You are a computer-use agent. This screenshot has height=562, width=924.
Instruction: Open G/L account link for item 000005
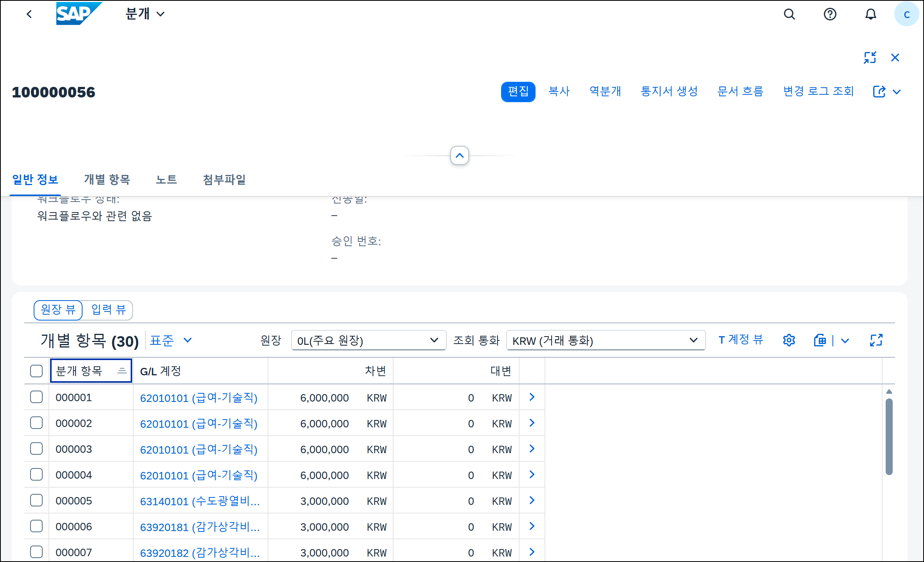pyautogui.click(x=200, y=501)
